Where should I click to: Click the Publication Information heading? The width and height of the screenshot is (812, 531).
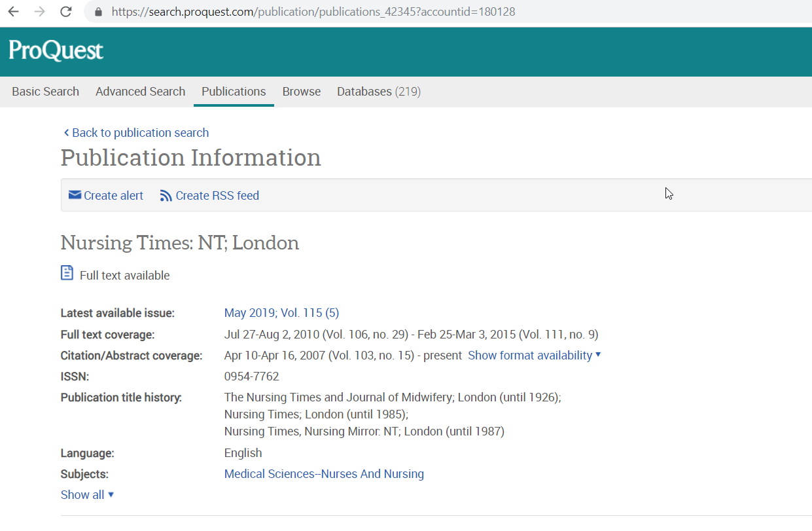tap(191, 158)
